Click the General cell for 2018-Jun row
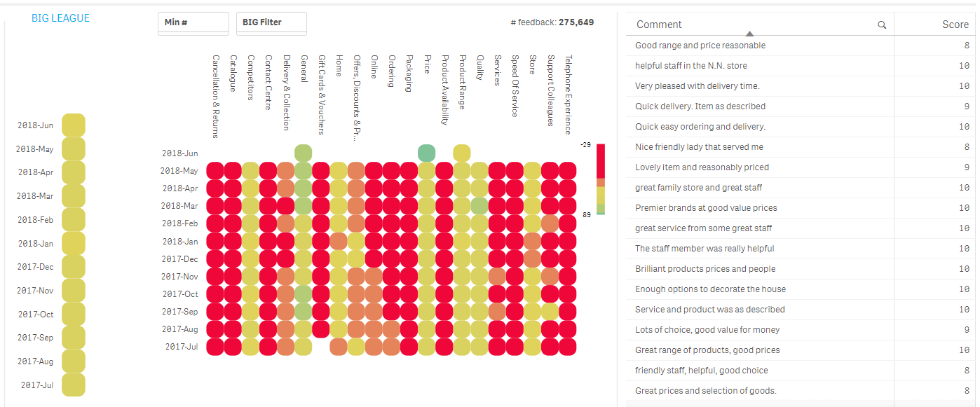980x407 pixels. tap(303, 153)
